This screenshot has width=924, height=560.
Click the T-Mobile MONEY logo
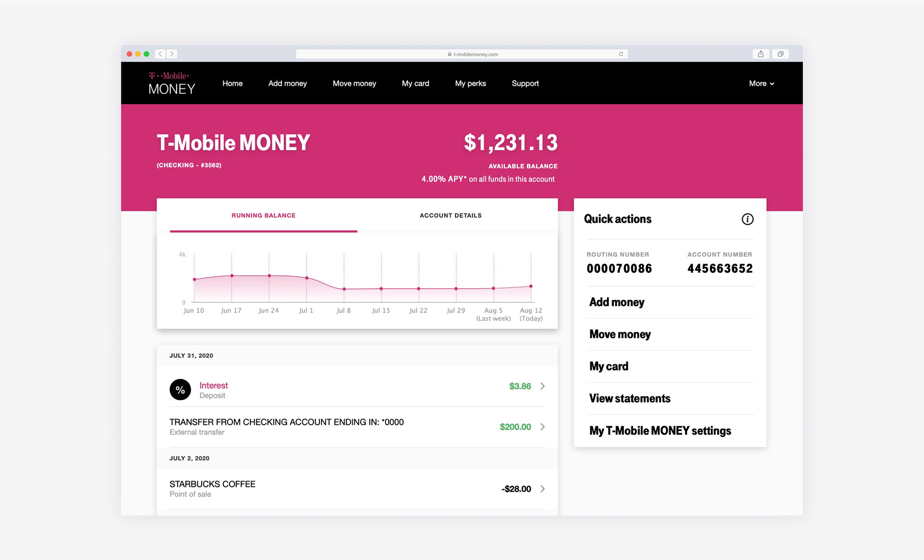(171, 83)
